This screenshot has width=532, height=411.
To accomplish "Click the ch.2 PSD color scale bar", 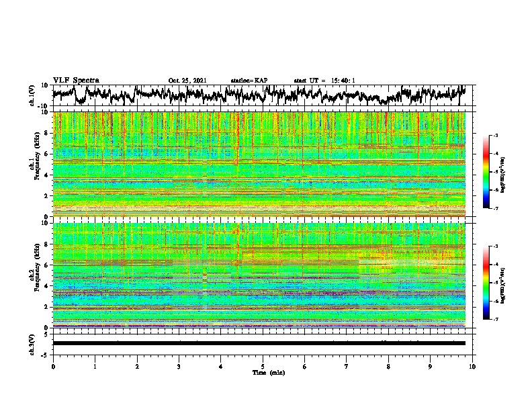I will pyautogui.click(x=486, y=283).
